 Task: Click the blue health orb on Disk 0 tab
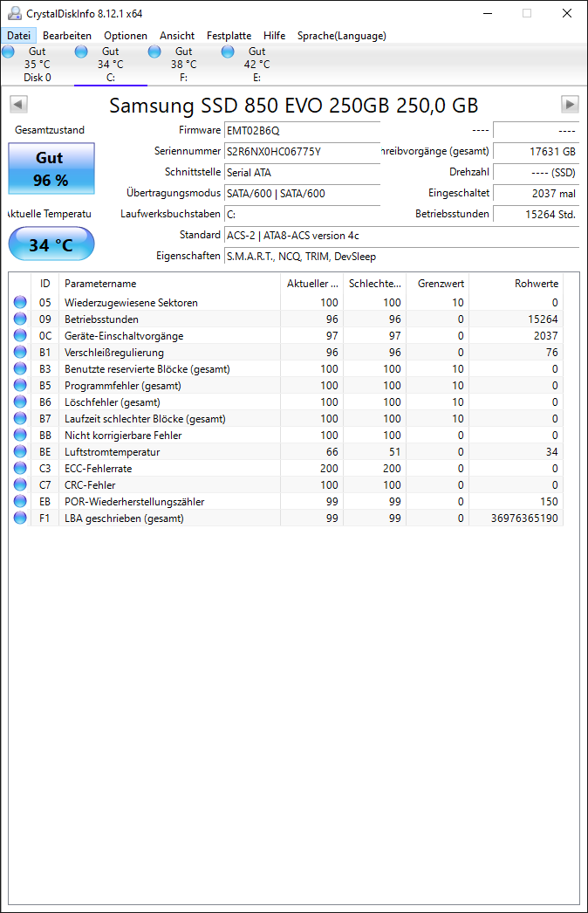click(8, 51)
